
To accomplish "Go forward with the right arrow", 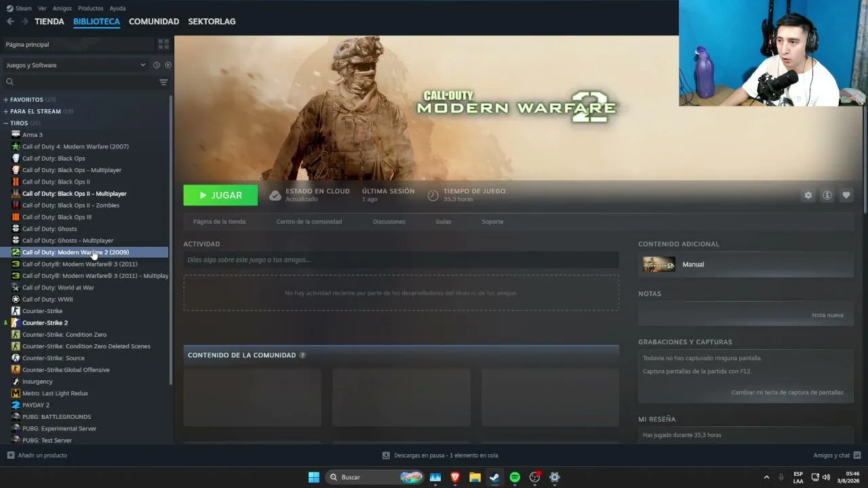I will tap(24, 22).
